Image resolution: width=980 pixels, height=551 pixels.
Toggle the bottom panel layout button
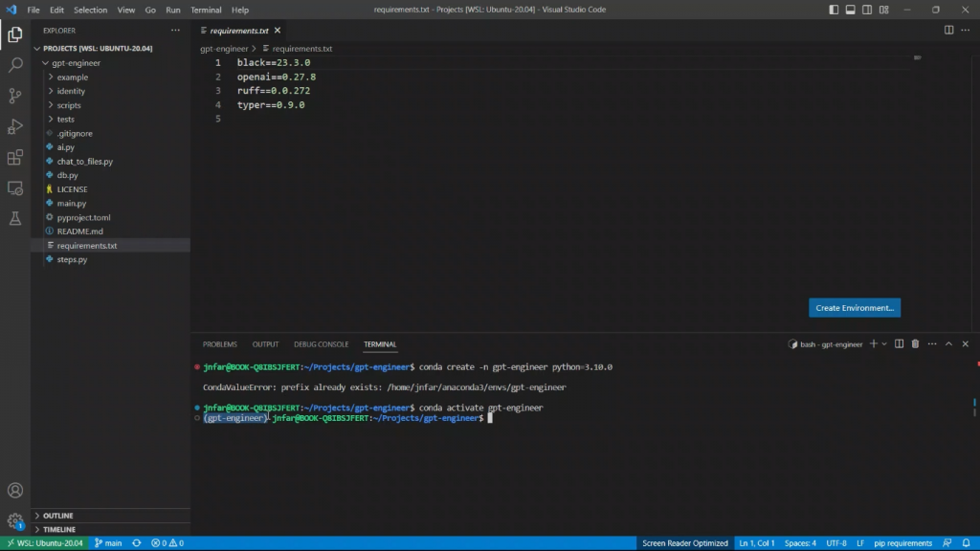pos(850,10)
